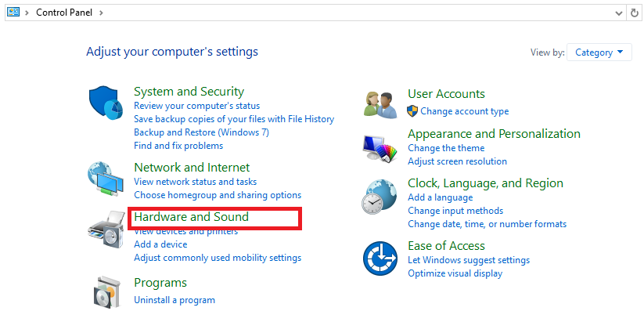The width and height of the screenshot is (644, 311).
Task: Click the blank address bar field area
Action: pyautogui.click(x=358, y=13)
